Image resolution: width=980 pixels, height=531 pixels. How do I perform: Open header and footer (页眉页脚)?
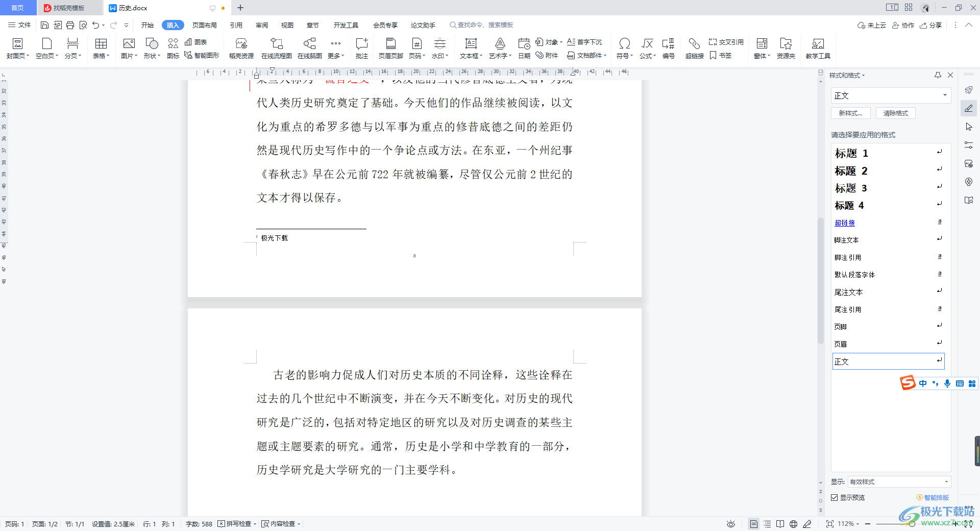(391, 49)
